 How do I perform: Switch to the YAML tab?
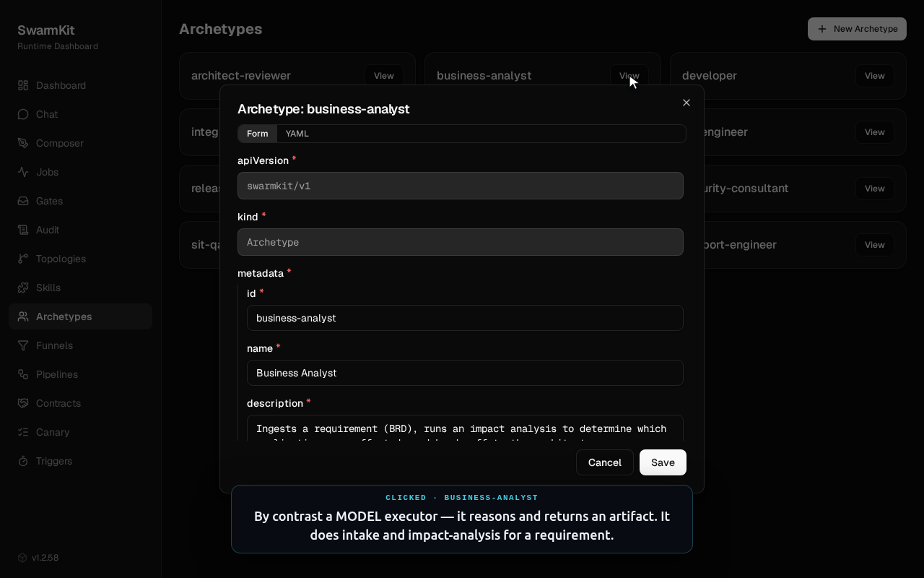click(x=297, y=134)
